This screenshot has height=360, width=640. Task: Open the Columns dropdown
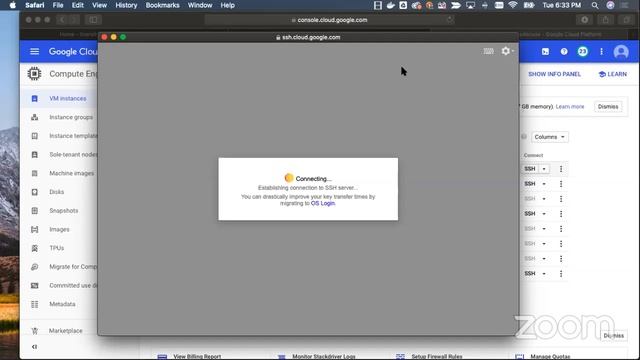click(549, 137)
